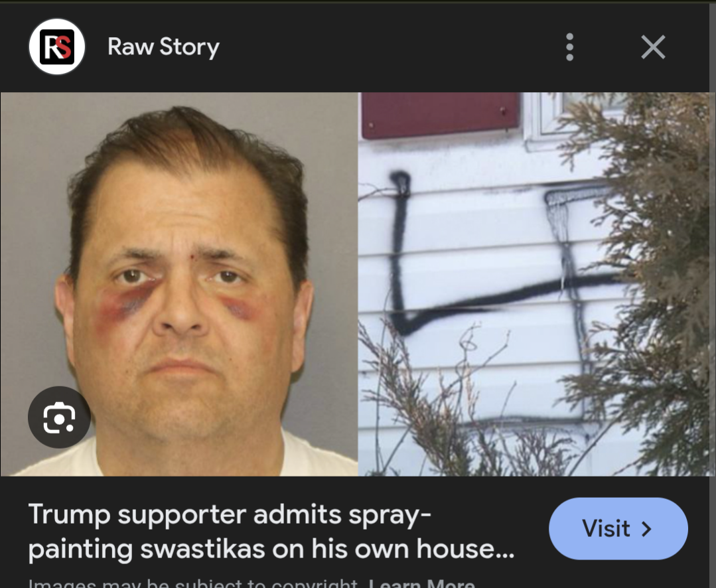Click the dark header bar beside Raw Story
This screenshot has width=716, height=588.
pos(388,46)
